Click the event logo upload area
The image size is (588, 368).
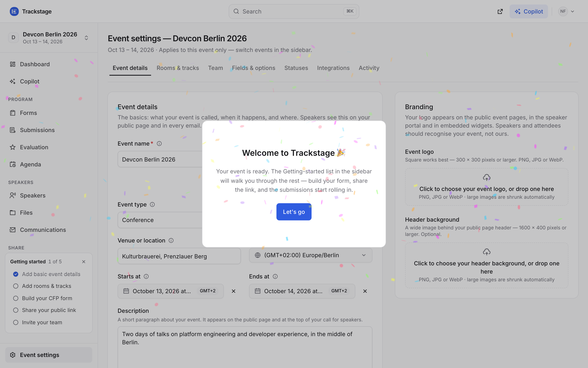click(487, 187)
